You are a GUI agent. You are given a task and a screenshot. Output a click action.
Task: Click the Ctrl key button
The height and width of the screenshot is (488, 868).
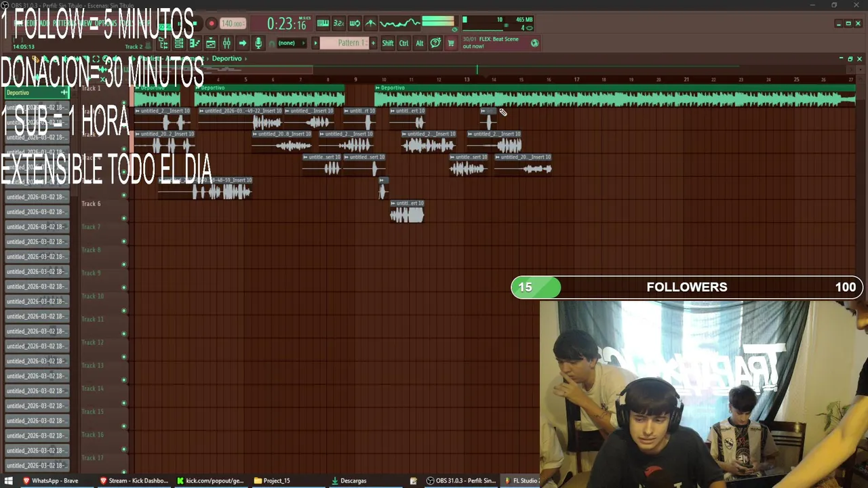pyautogui.click(x=404, y=43)
